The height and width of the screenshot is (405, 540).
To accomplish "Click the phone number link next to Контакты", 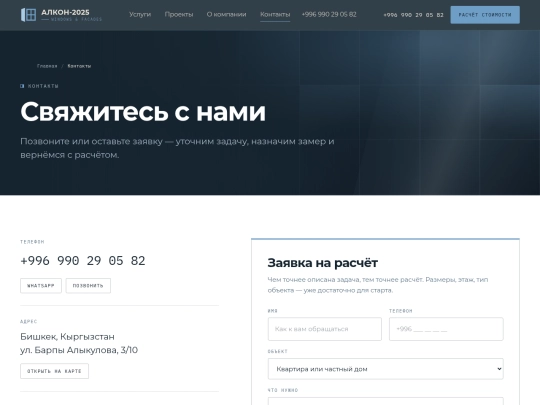I will 329,14.
